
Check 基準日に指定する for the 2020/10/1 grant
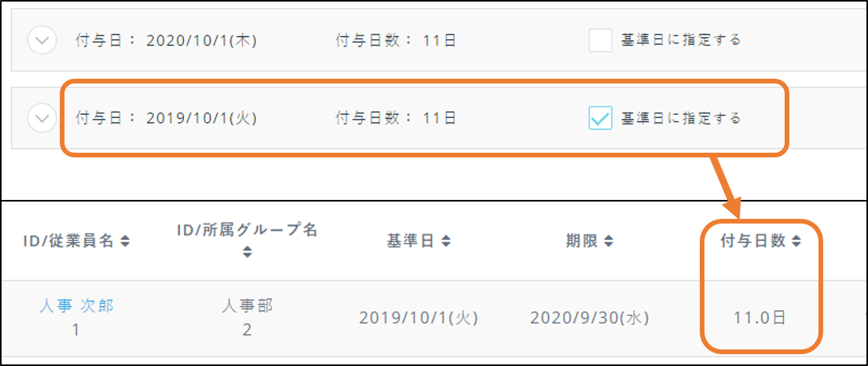(601, 40)
